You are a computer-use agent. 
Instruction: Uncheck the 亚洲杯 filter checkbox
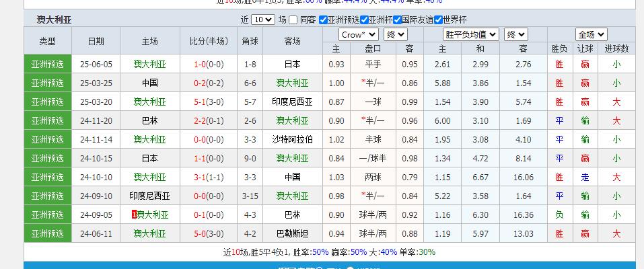pos(364,20)
